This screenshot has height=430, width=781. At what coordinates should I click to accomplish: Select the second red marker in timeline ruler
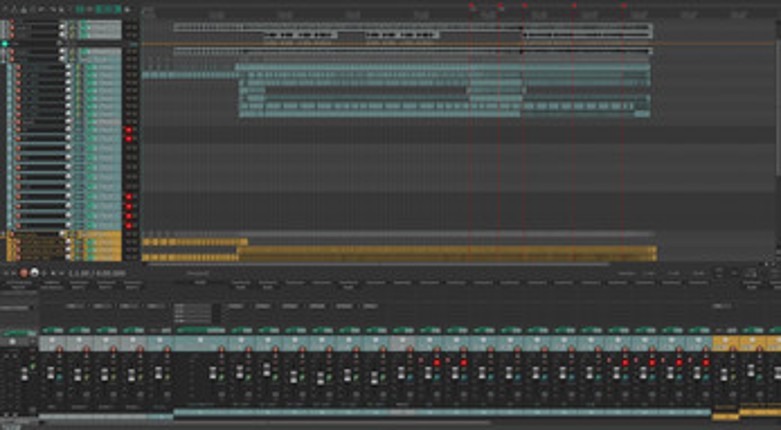pos(501,7)
